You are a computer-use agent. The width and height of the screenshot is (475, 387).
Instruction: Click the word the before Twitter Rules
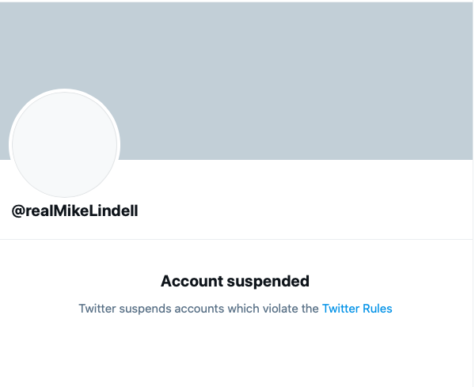coord(310,309)
